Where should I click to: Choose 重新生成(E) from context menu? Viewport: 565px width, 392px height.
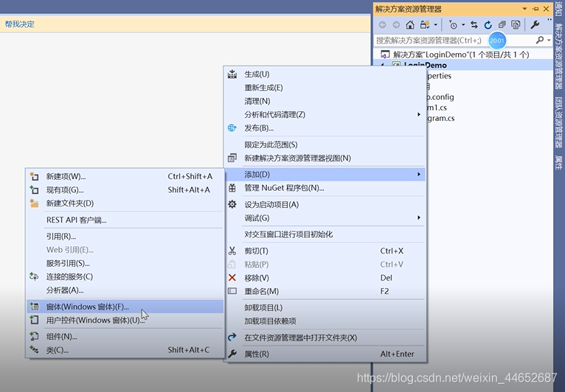(x=325, y=88)
